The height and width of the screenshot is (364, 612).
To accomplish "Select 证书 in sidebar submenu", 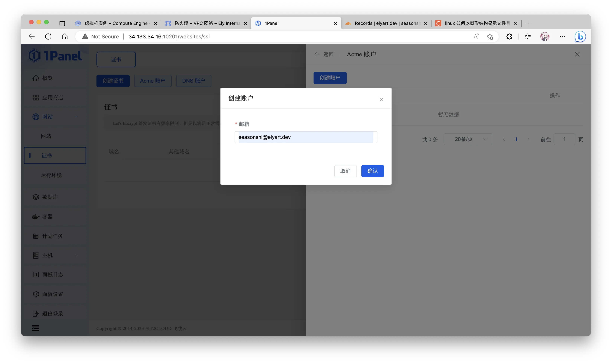I will [55, 155].
